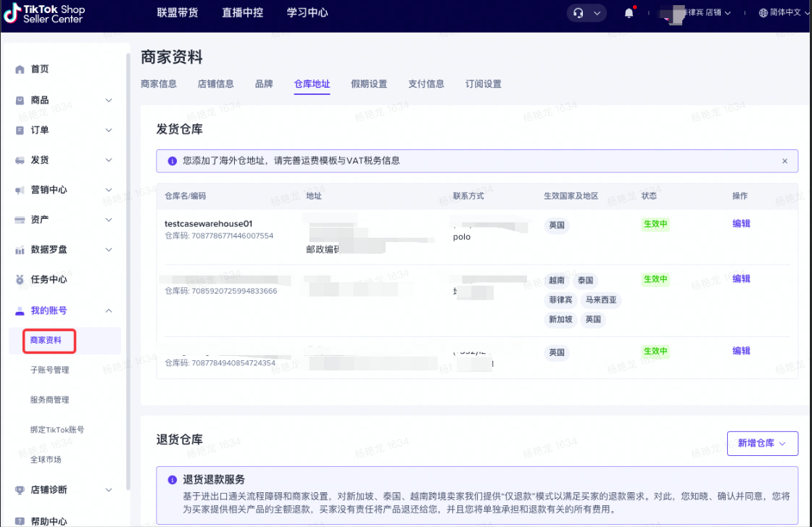Expand the 商品 sidebar menu

click(109, 100)
